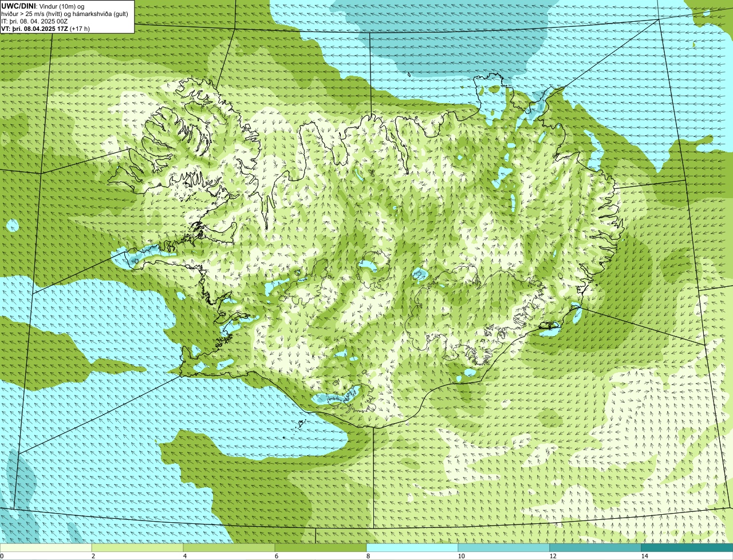Select the dark teal legend segment above 14
733x560 pixels.
(687, 548)
